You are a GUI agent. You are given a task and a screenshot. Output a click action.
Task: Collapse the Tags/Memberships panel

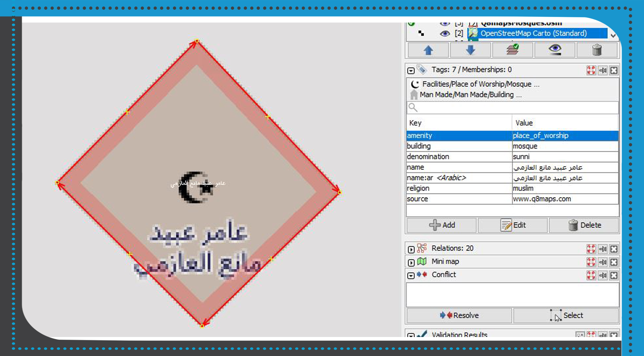(x=411, y=71)
